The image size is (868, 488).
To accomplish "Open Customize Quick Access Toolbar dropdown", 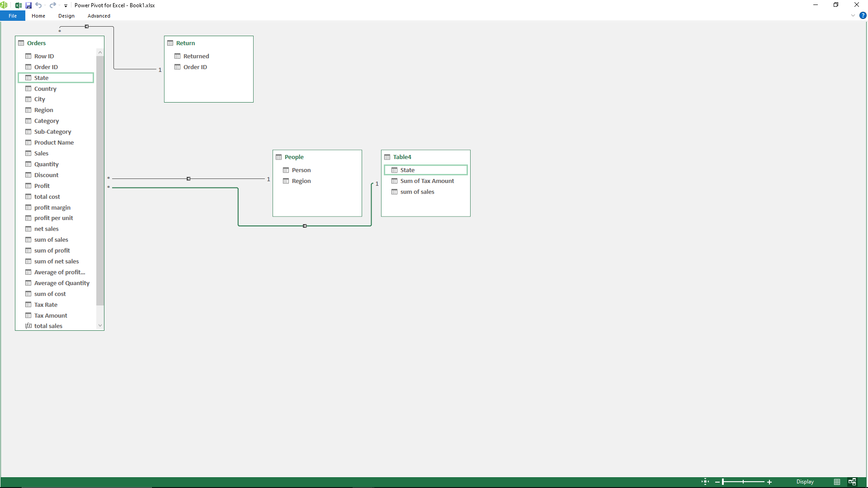I will click(66, 6).
